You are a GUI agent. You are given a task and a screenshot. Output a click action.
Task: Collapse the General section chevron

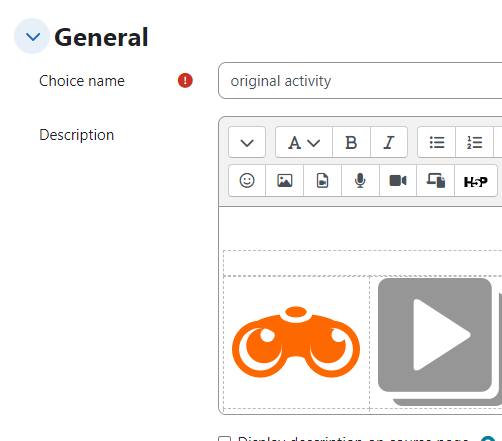pyautogui.click(x=32, y=36)
